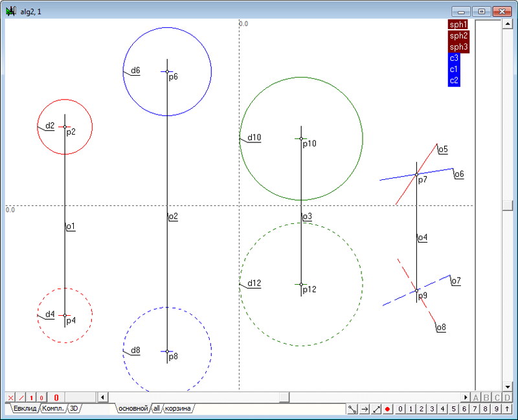Click point p10 at green circle center
The width and height of the screenshot is (518, 420).
301,138
